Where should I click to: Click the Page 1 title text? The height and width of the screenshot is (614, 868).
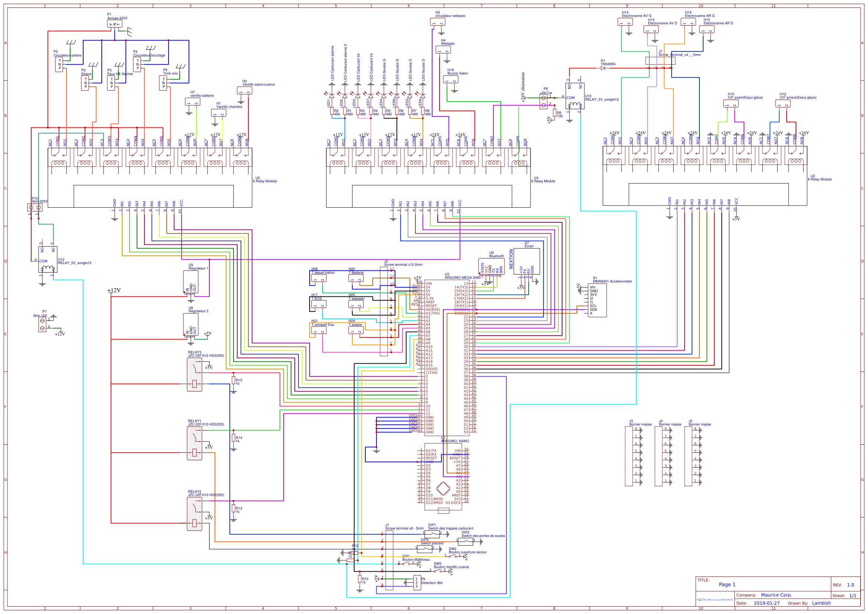(727, 585)
